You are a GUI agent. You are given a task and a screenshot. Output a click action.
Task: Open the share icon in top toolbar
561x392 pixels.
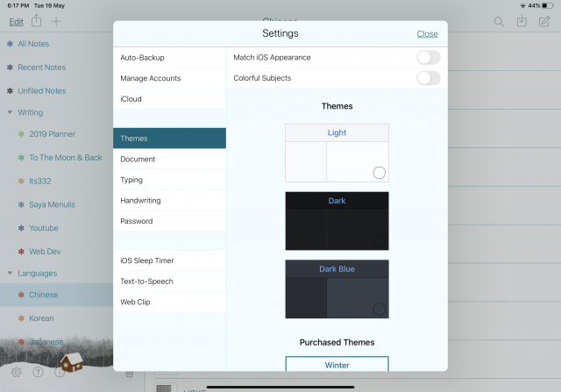pos(36,21)
